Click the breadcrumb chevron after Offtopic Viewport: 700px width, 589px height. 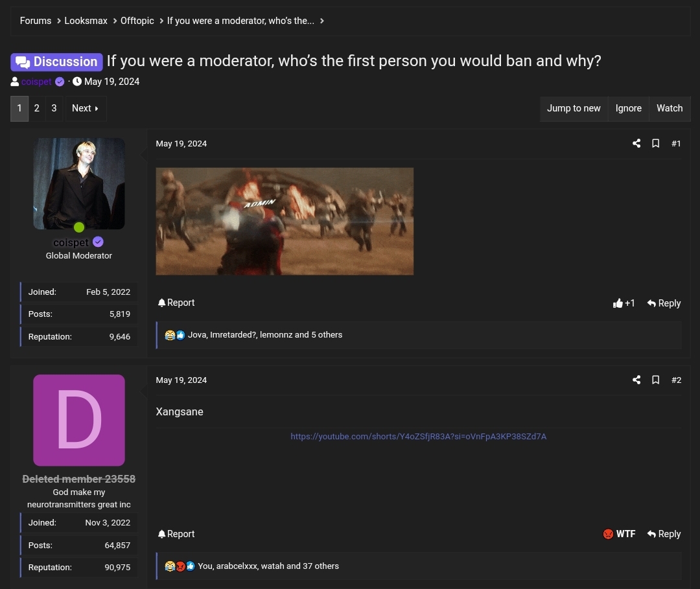tap(161, 21)
